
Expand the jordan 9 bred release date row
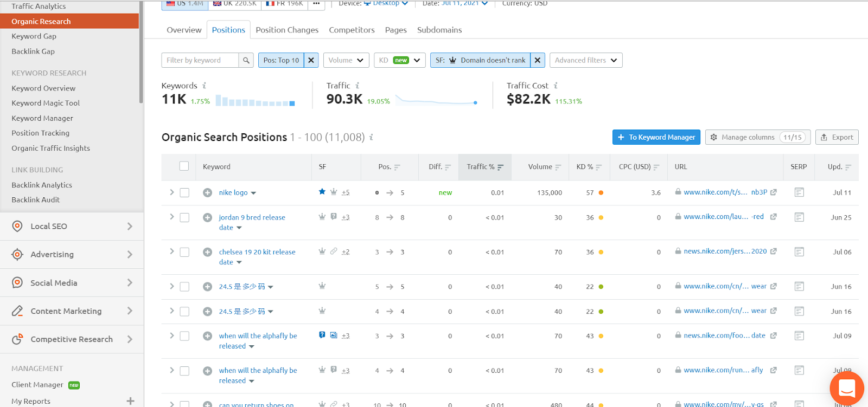(x=171, y=217)
